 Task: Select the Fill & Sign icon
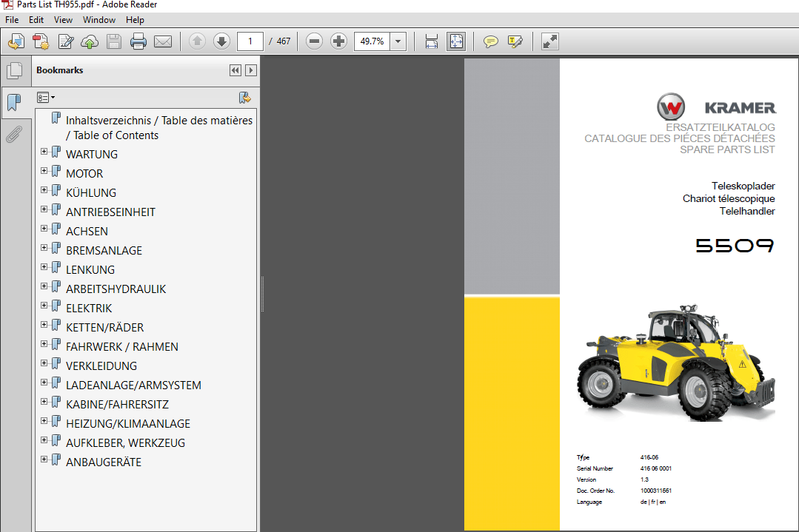(66, 41)
